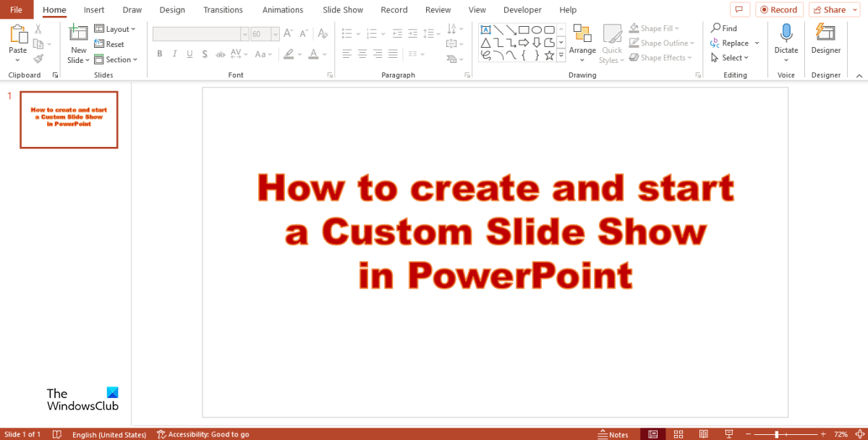This screenshot has width=868, height=440.
Task: Click the Arrange icon in Drawing
Action: pyautogui.click(x=582, y=34)
